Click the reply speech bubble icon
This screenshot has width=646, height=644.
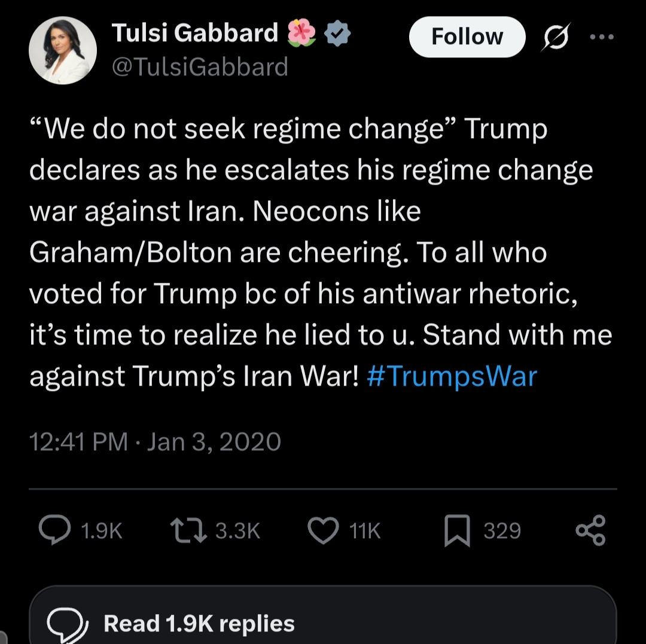click(54, 531)
